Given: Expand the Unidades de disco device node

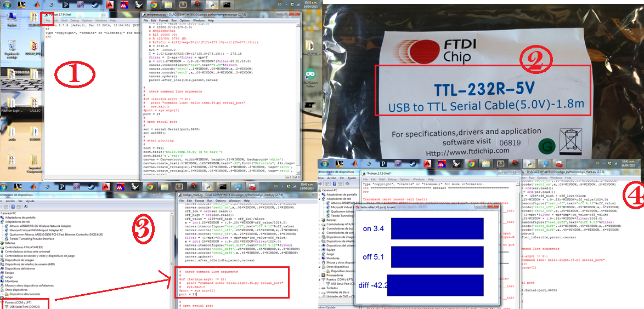Looking at the screenshot, I should (319, 292).
